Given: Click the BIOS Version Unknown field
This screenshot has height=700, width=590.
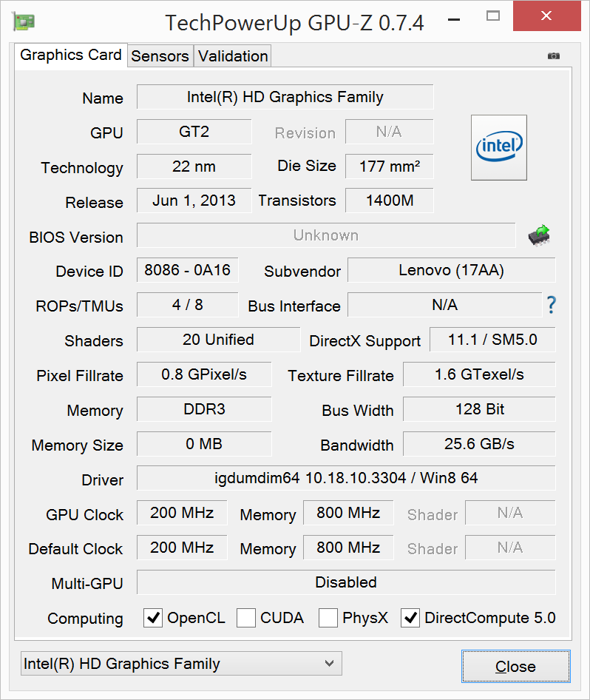Looking at the screenshot, I should 325,235.
